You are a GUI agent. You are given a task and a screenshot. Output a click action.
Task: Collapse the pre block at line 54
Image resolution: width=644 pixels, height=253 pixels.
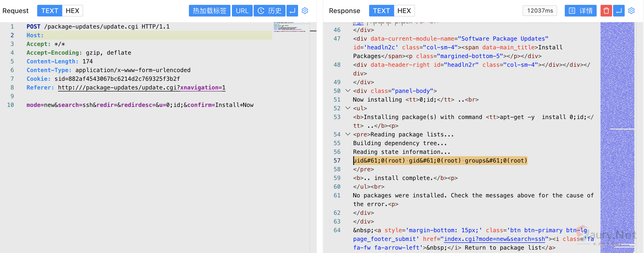[x=348, y=134]
